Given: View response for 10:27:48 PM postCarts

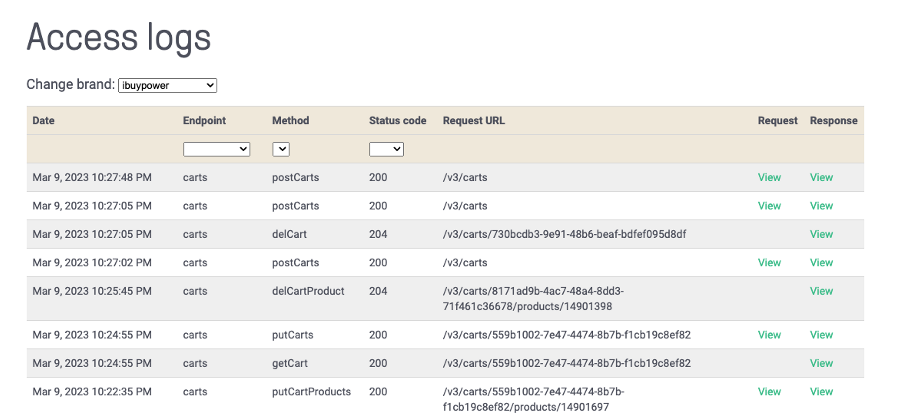Looking at the screenshot, I should click(x=821, y=178).
